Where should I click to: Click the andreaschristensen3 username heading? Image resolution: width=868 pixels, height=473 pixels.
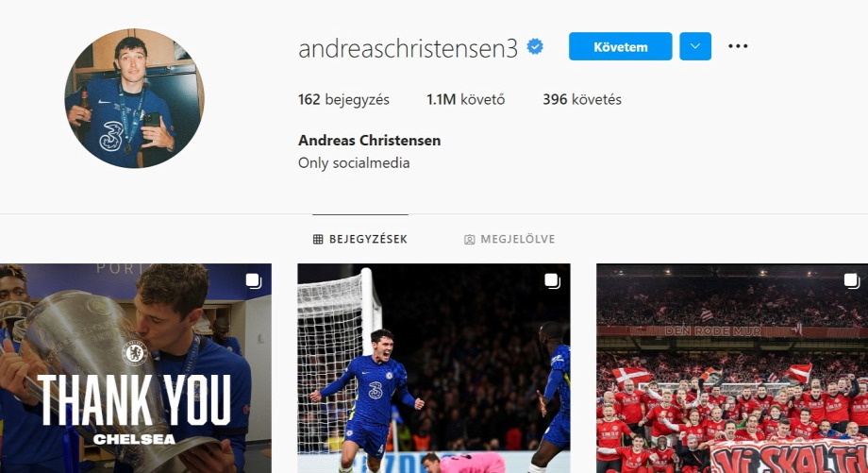pos(408,49)
